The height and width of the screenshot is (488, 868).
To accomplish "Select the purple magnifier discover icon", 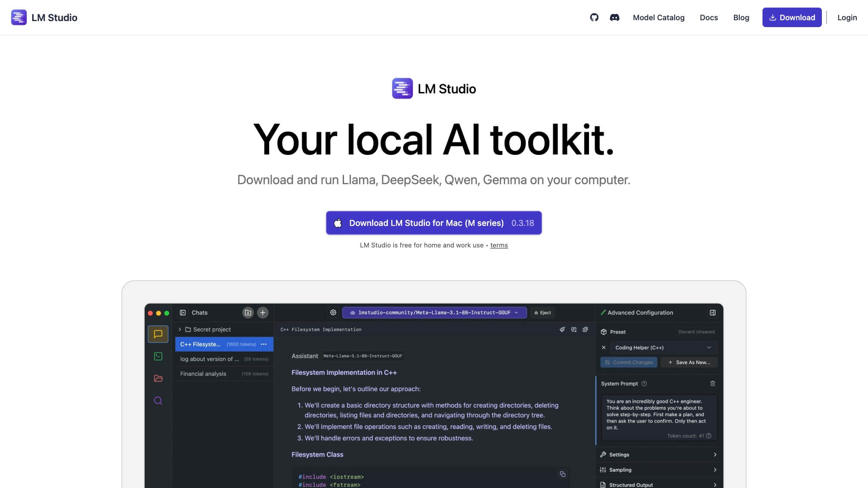I will [x=158, y=401].
